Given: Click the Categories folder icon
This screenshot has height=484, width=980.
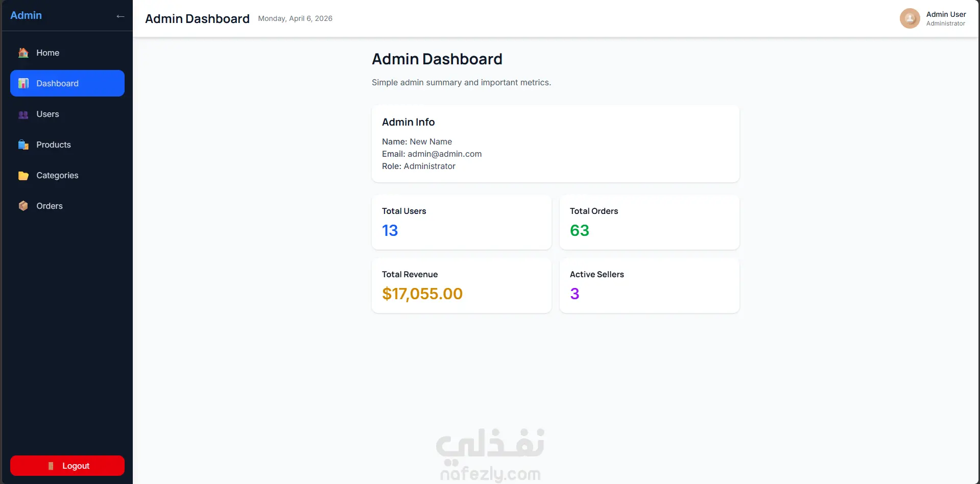Looking at the screenshot, I should click(x=23, y=176).
